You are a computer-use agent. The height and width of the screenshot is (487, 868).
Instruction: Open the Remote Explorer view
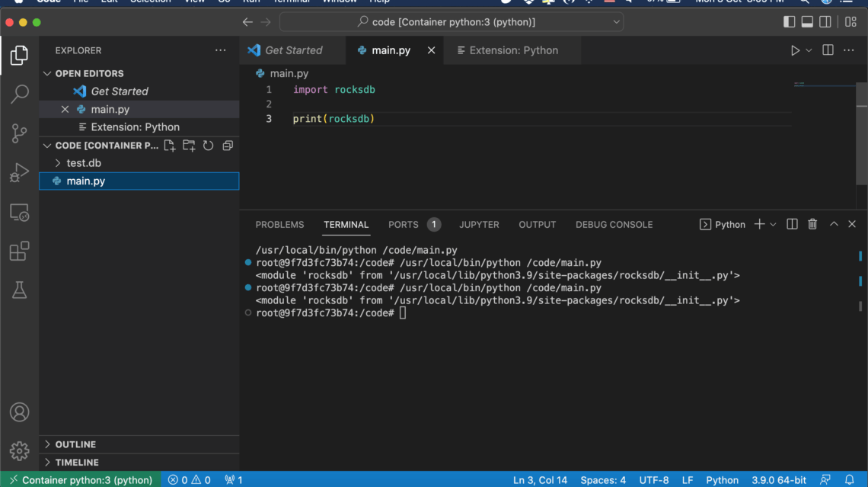point(19,212)
